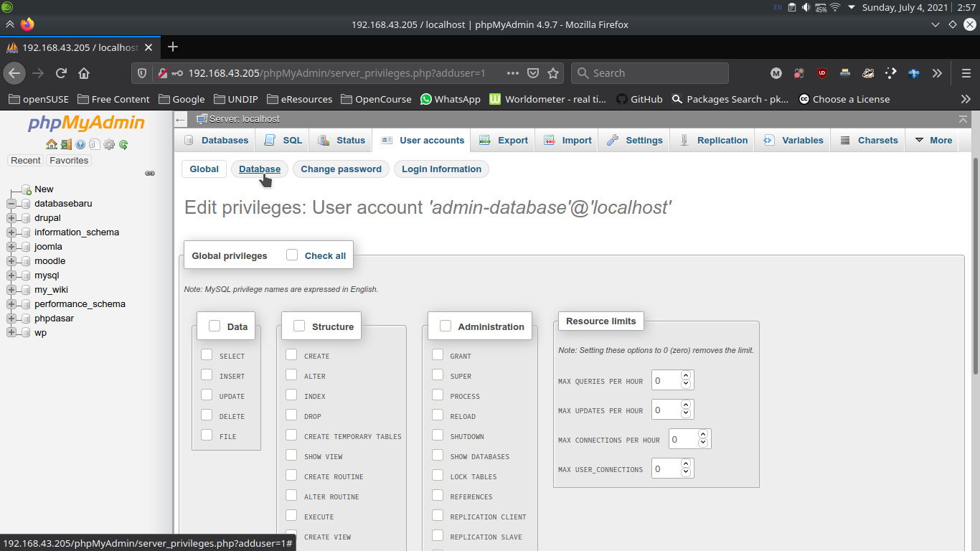The image size is (980, 551).
Task: Expand the moodle database node
Action: tap(11, 261)
